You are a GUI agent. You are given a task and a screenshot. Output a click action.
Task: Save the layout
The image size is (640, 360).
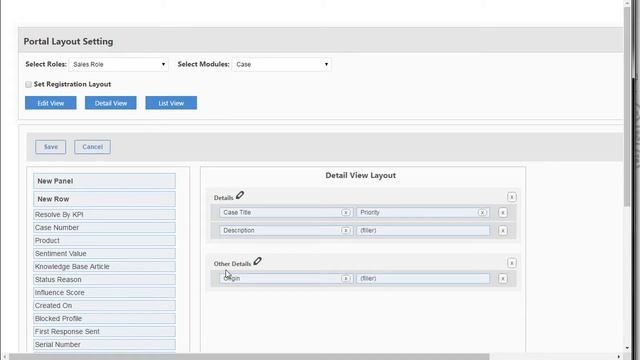(x=51, y=147)
